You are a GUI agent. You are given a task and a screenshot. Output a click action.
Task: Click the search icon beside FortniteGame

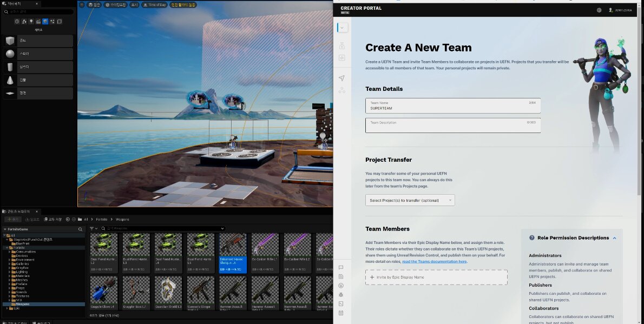pyautogui.click(x=81, y=229)
